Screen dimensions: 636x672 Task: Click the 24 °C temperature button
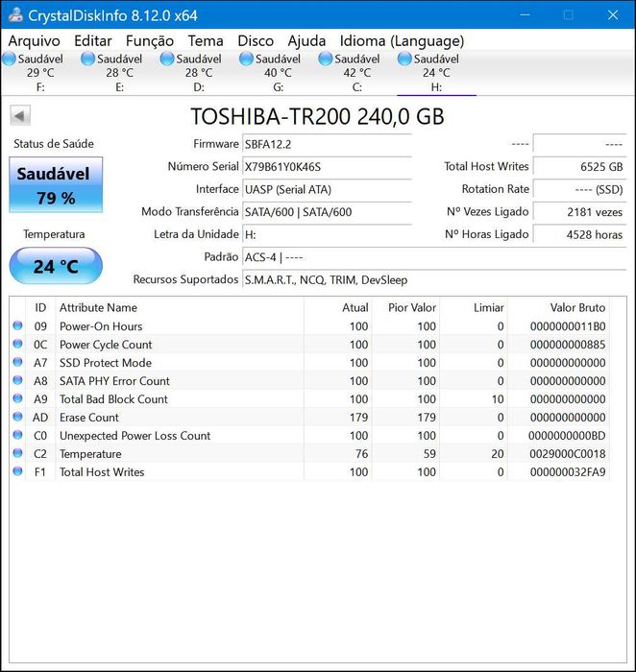pyautogui.click(x=56, y=266)
